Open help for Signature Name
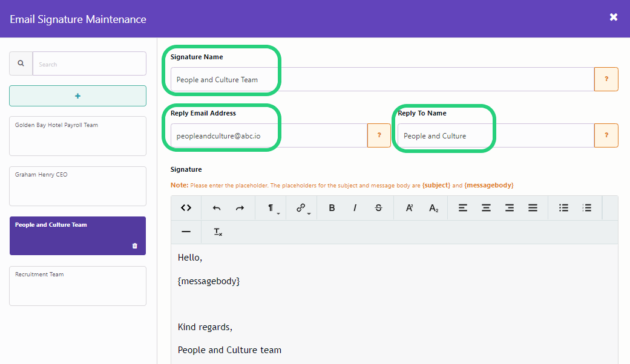Image resolution: width=630 pixels, height=364 pixels. 606,79
